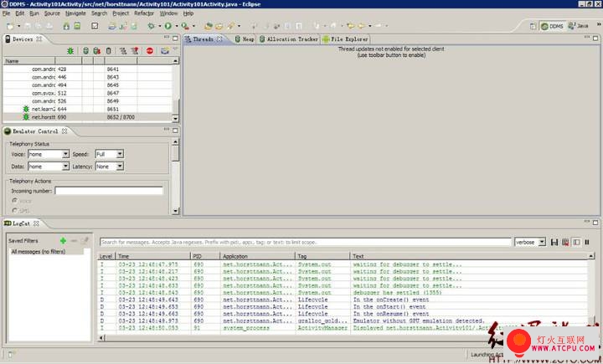Click the Emulator Control scrollbar down arrow

point(175,211)
